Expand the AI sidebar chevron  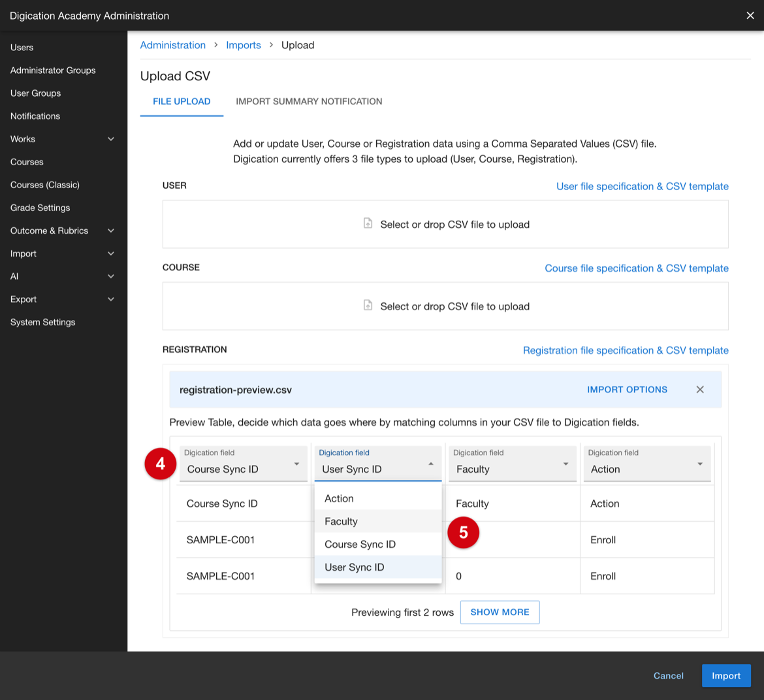click(x=110, y=276)
